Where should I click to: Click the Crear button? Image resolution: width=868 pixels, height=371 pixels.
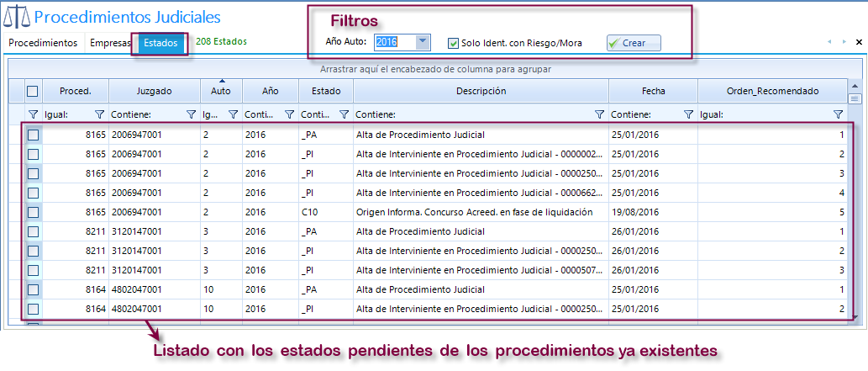(634, 43)
